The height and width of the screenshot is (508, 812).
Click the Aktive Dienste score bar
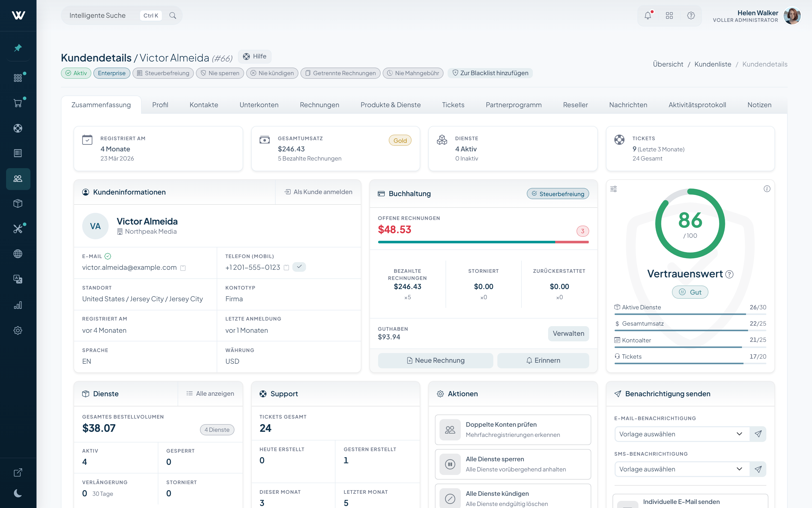point(690,314)
